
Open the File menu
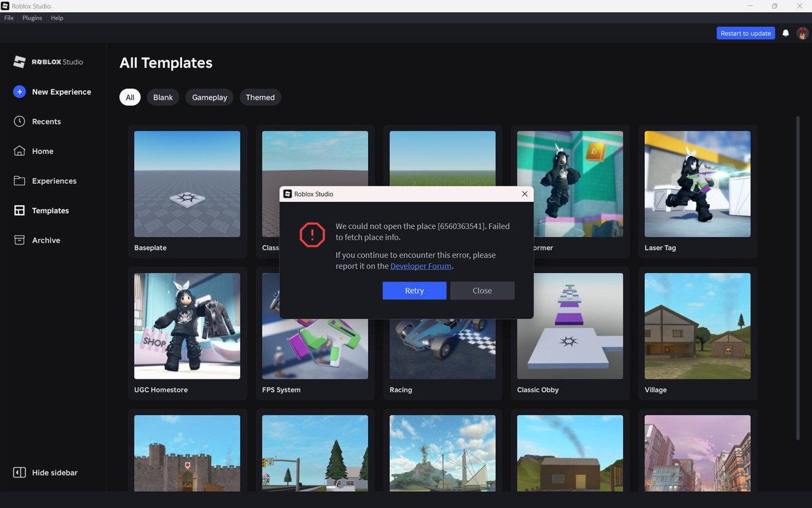(9, 18)
